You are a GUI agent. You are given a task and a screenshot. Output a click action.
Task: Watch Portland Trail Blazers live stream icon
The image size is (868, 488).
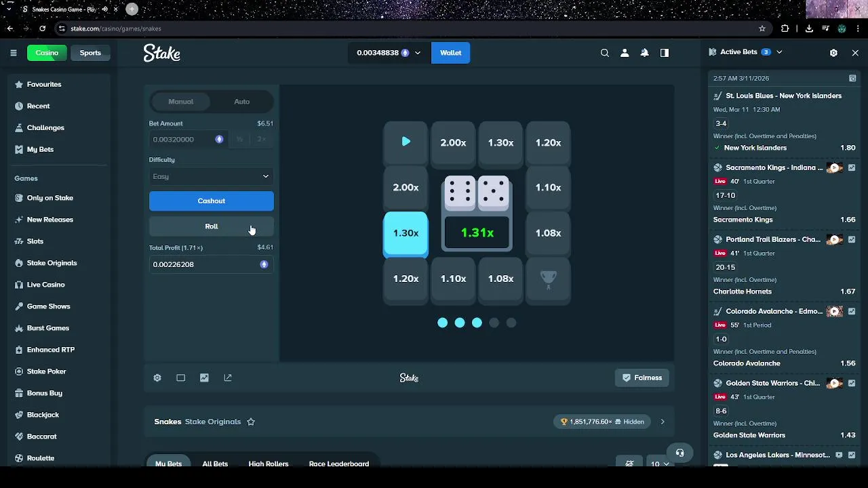pos(835,240)
